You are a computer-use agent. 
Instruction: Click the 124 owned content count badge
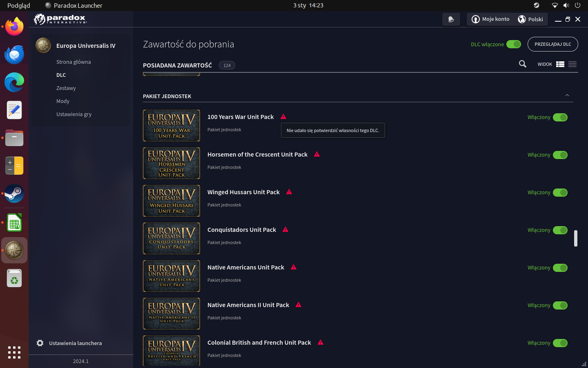[x=227, y=65]
